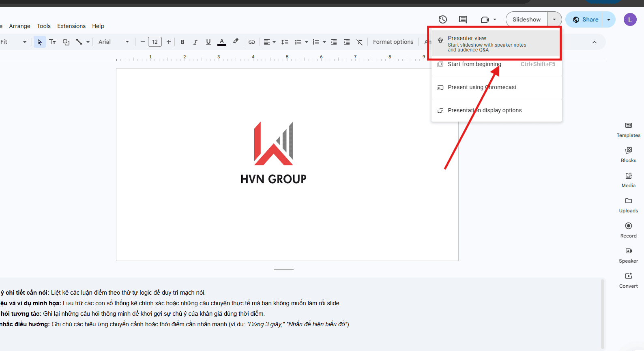
Task: Open text color picker
Action: click(222, 42)
